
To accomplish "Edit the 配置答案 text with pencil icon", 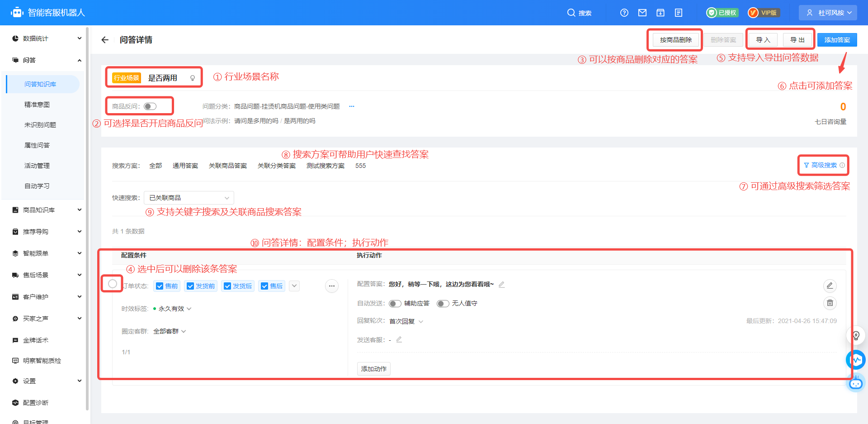I will point(501,284).
